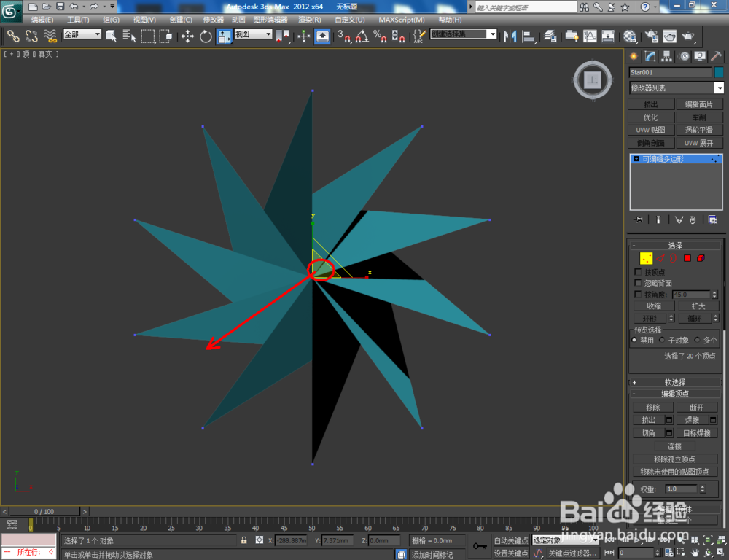Open the Material Editor icon

coord(630,36)
